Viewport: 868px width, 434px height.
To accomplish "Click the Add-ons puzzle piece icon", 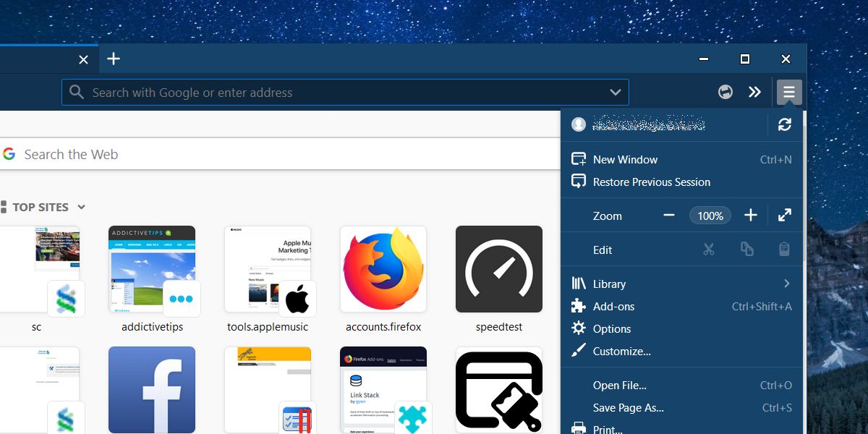I will 579,306.
